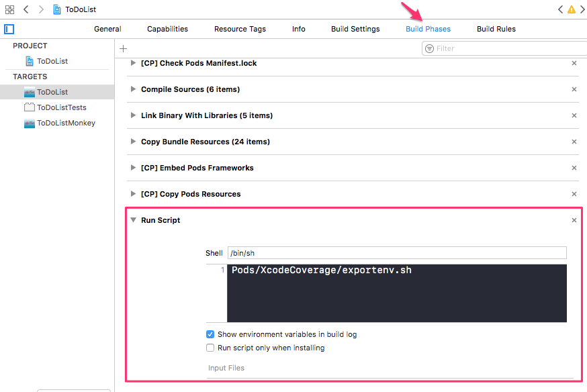Jump to previous issue arrow
Viewport: 587px width, 392px height.
point(560,9)
